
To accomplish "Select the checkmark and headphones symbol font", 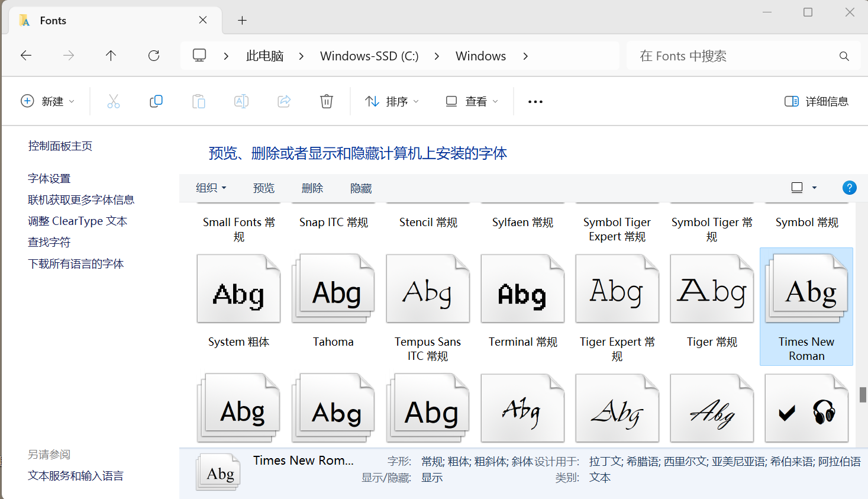I will (x=806, y=408).
